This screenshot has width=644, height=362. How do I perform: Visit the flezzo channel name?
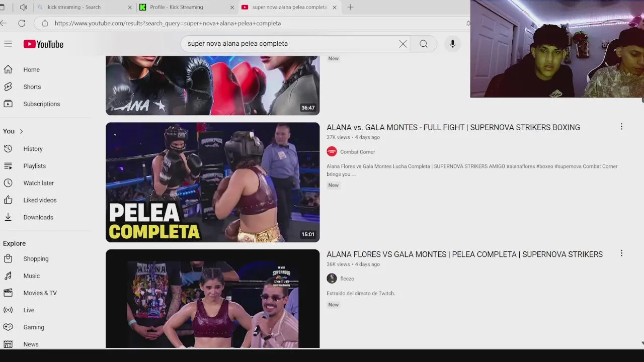point(347,279)
